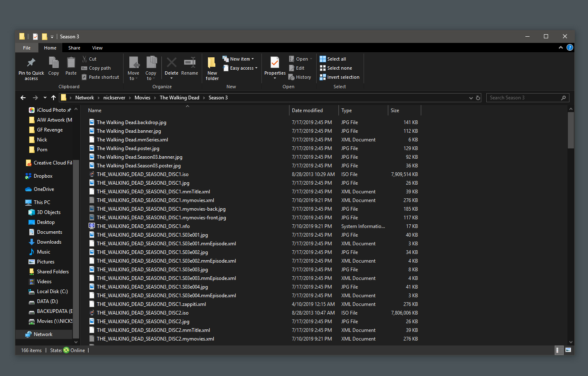588x376 pixels.
Task: Select This PC in navigation pane
Action: 42,202
